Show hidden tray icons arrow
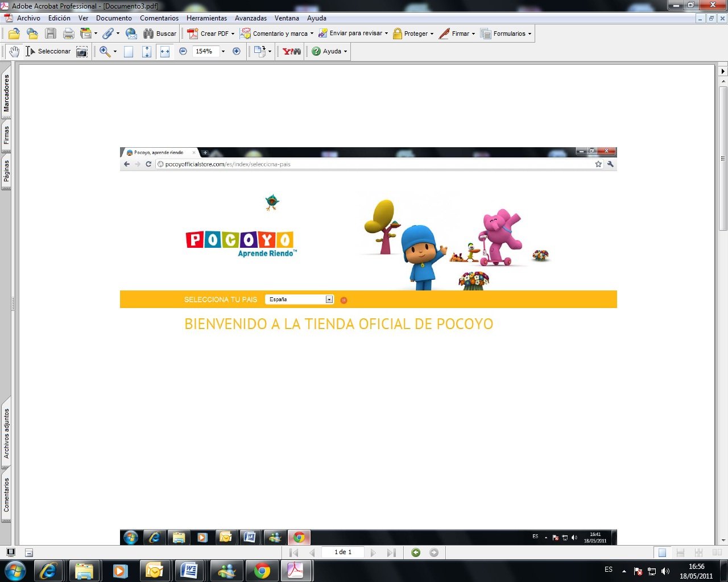728x582 pixels. 624,571
